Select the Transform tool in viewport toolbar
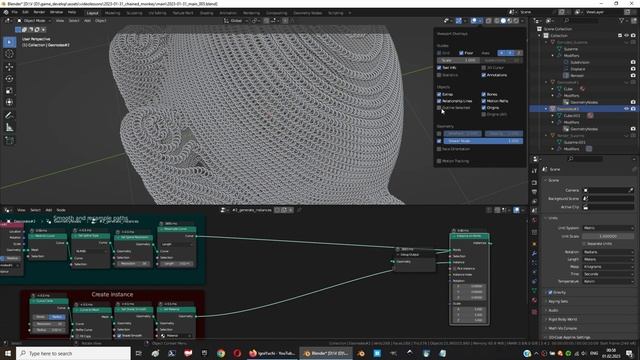This screenshot has width=640, height=360. (x=9, y=102)
